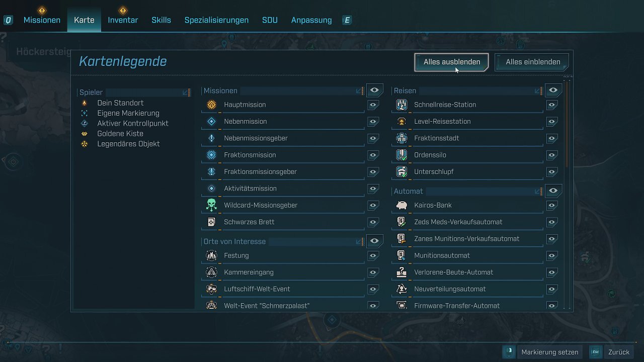Click the Nebenmission blue diamond icon
This screenshot has height=362, width=644.
pos(212,121)
